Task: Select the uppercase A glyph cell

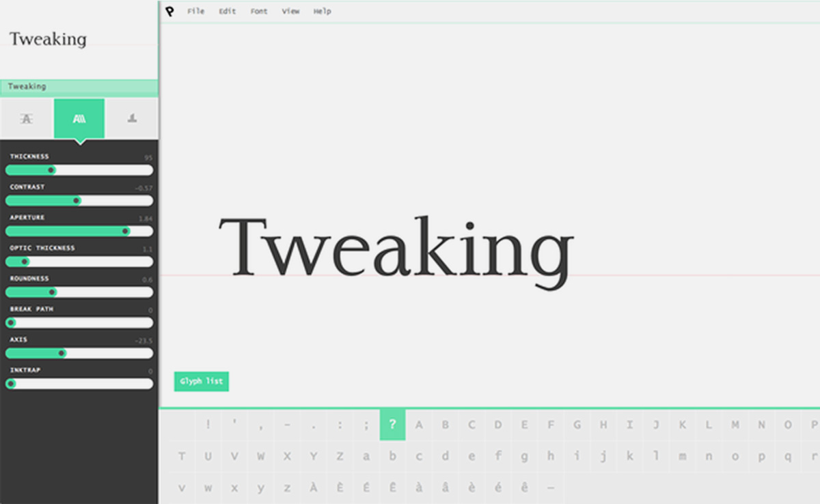Action: click(419, 425)
